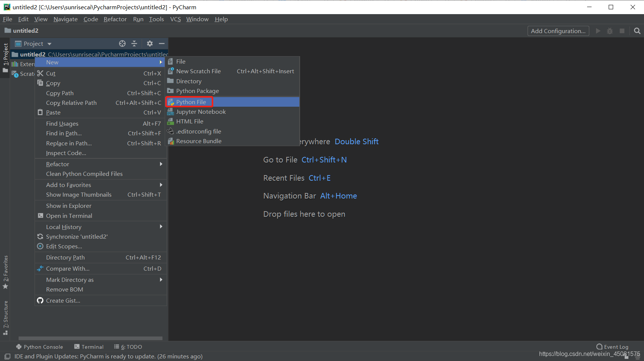Click Collapse All icon in Project panel
The height and width of the screenshot is (361, 644).
coord(134,43)
